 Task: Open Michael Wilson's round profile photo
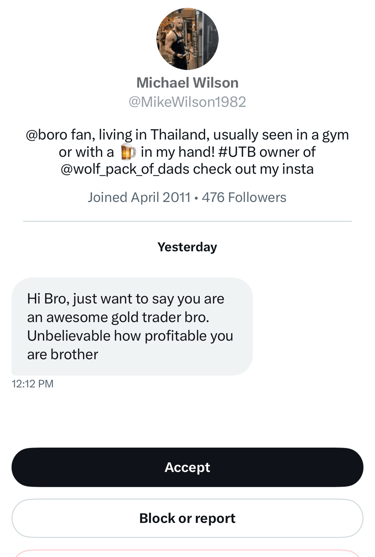(188, 39)
